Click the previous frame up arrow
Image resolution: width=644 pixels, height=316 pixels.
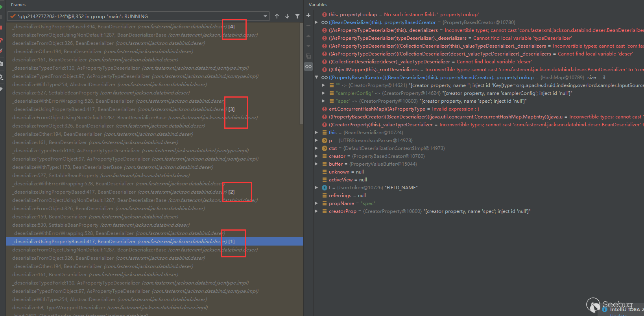[277, 16]
